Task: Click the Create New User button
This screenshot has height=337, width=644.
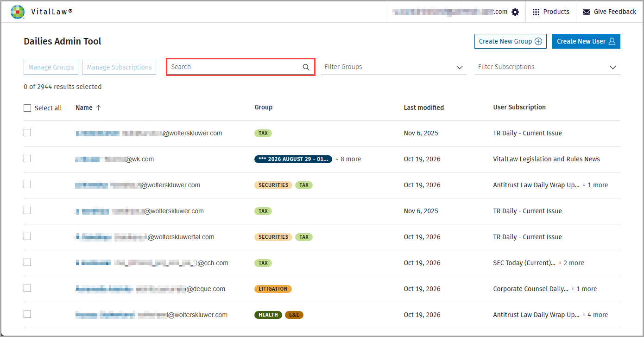Action: [586, 41]
